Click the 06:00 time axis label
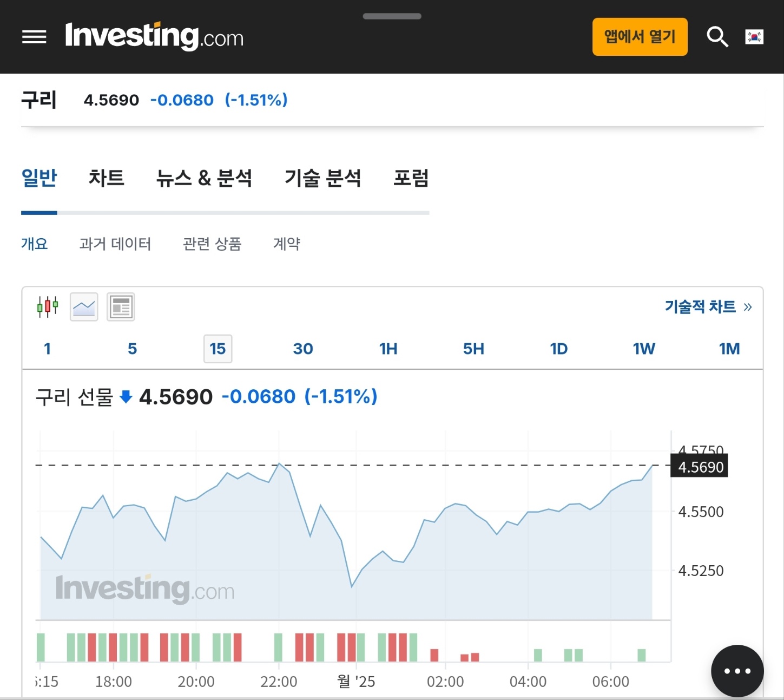This screenshot has width=784, height=700. click(x=611, y=682)
